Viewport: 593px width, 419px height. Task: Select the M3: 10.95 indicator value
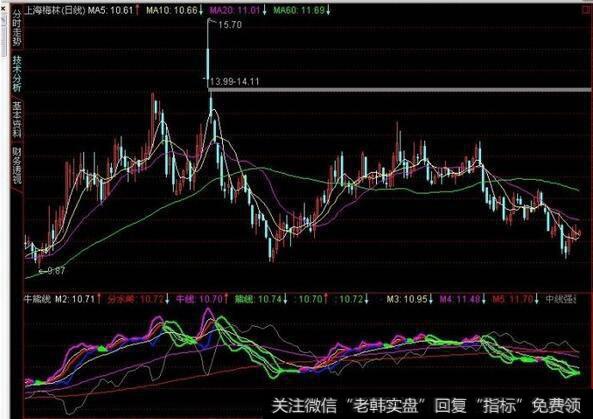click(x=407, y=300)
